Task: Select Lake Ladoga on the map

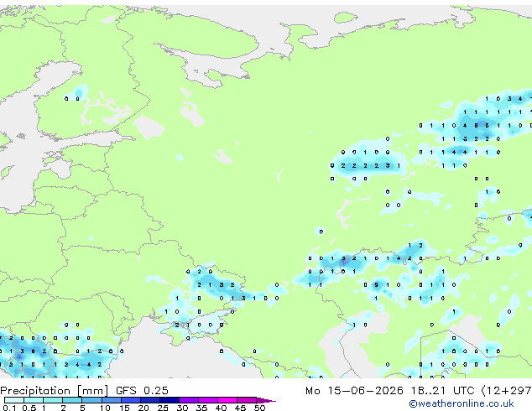Action: (149, 127)
